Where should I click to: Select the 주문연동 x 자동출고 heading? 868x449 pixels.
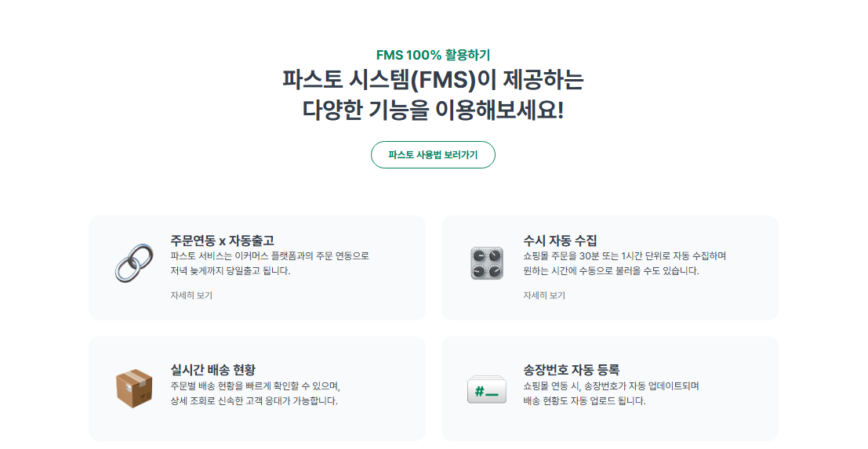tap(223, 241)
